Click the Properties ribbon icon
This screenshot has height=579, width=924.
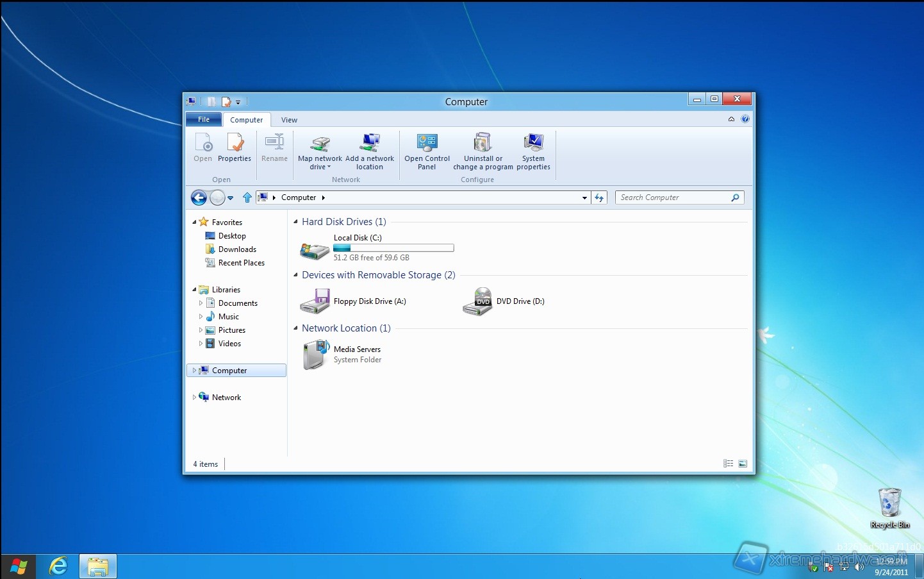pyautogui.click(x=235, y=144)
